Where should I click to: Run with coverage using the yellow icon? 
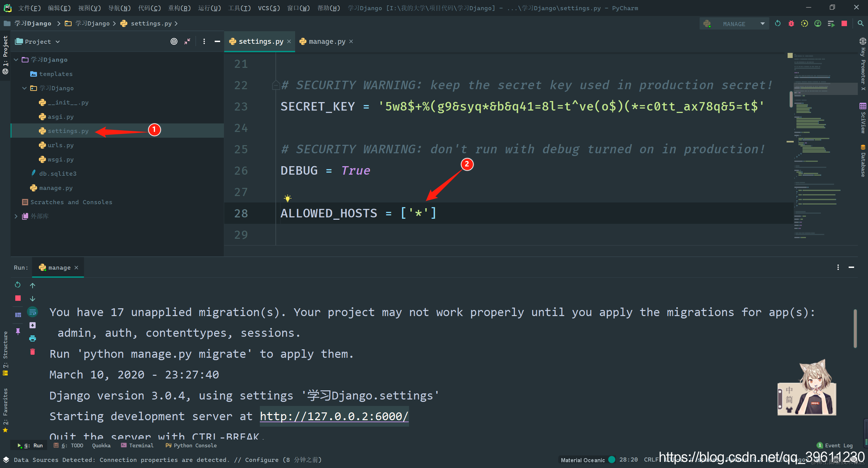804,23
